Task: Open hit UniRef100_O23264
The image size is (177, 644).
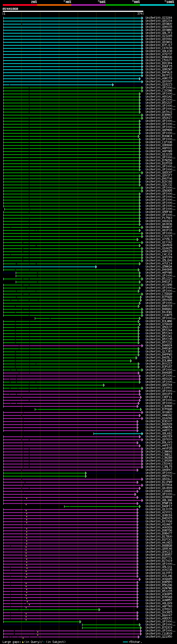Action: [159, 18]
